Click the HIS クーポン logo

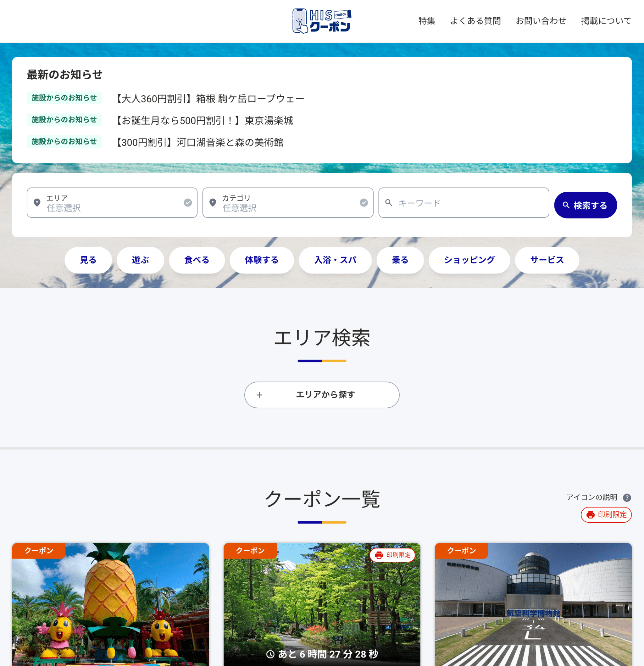(x=322, y=21)
